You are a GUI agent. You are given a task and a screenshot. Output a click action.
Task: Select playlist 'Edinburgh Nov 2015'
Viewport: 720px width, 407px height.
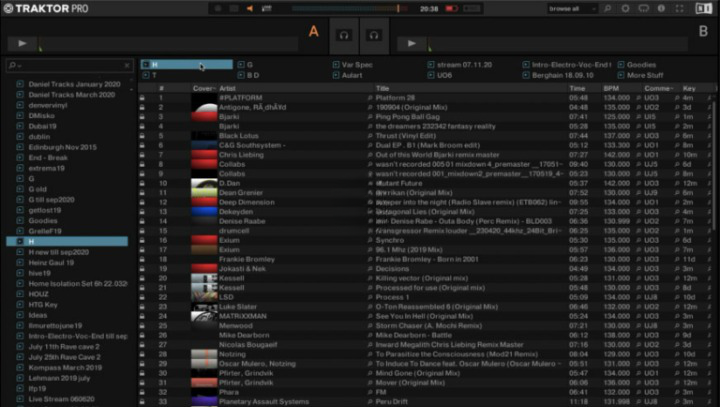(62, 147)
